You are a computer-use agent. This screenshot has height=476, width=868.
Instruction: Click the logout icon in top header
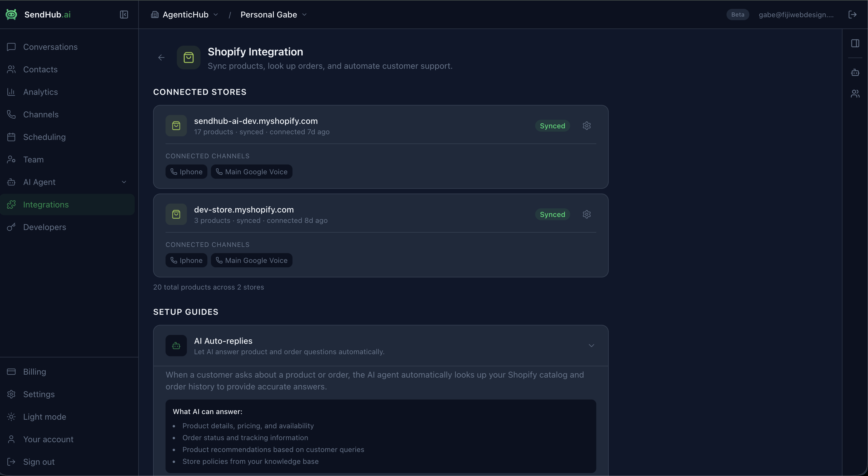click(x=853, y=15)
